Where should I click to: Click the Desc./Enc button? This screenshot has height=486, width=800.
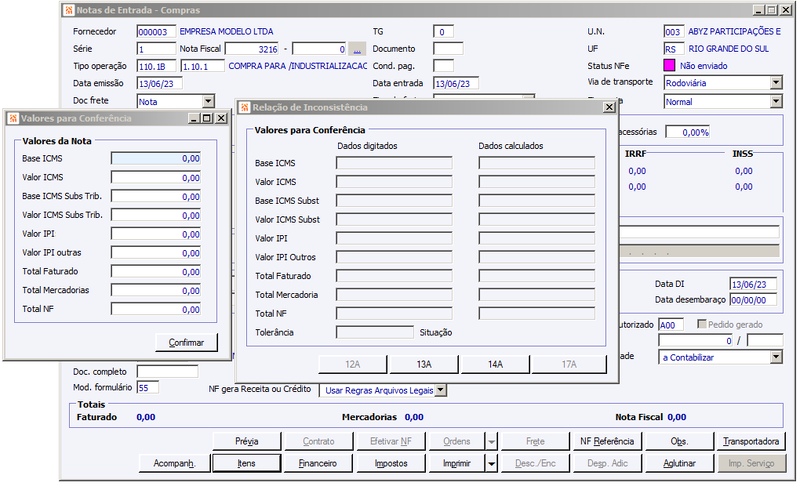tap(535, 464)
